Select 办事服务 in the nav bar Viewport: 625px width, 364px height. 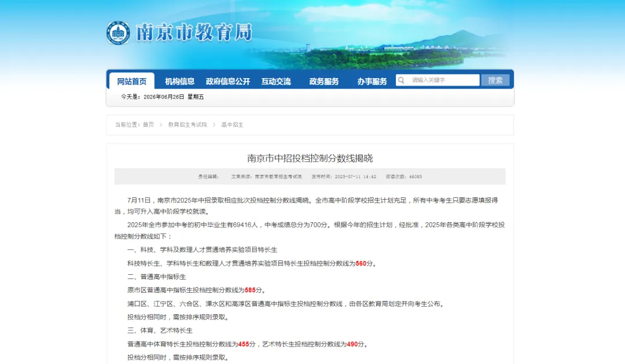372,82
